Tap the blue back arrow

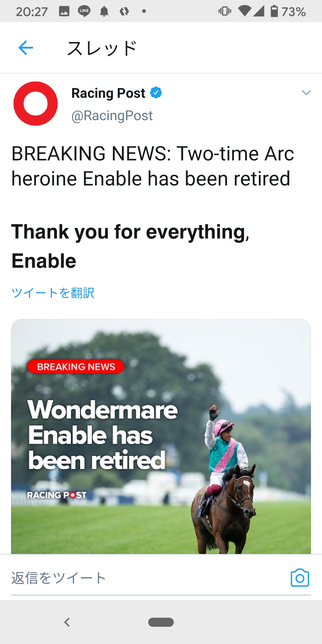click(26, 48)
